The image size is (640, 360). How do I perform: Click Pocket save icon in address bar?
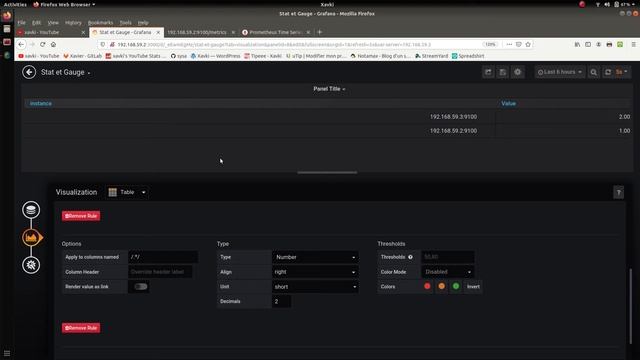pos(518,44)
